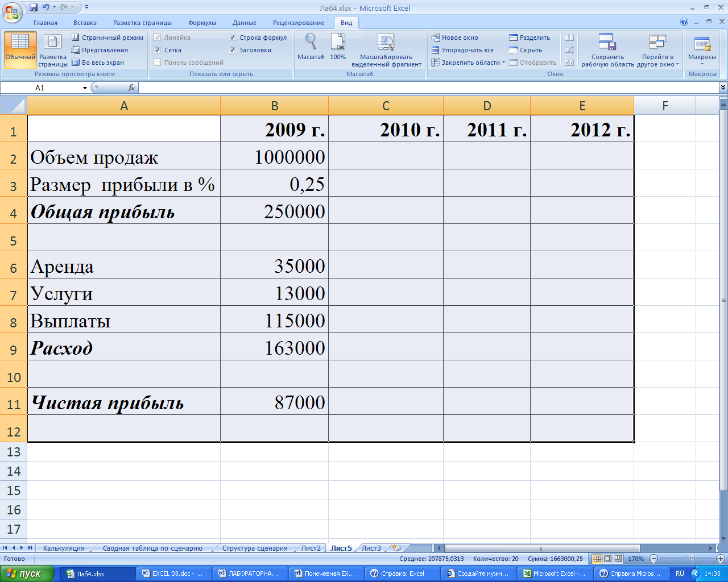Select column C header
728x582 pixels.
[x=386, y=106]
